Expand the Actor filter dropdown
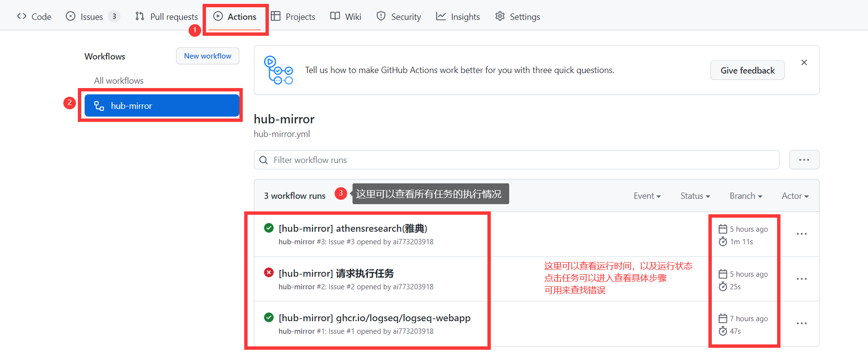The image size is (868, 357). [x=795, y=196]
